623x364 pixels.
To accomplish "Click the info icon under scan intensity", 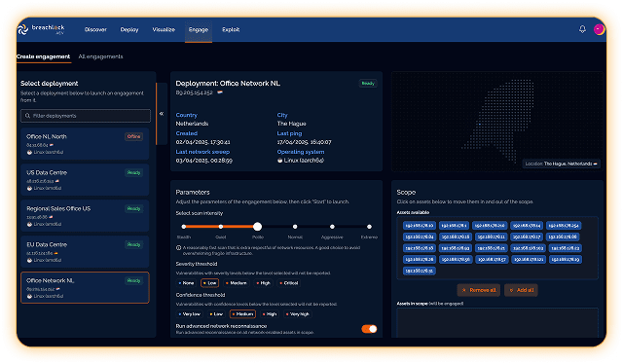I will [178, 247].
